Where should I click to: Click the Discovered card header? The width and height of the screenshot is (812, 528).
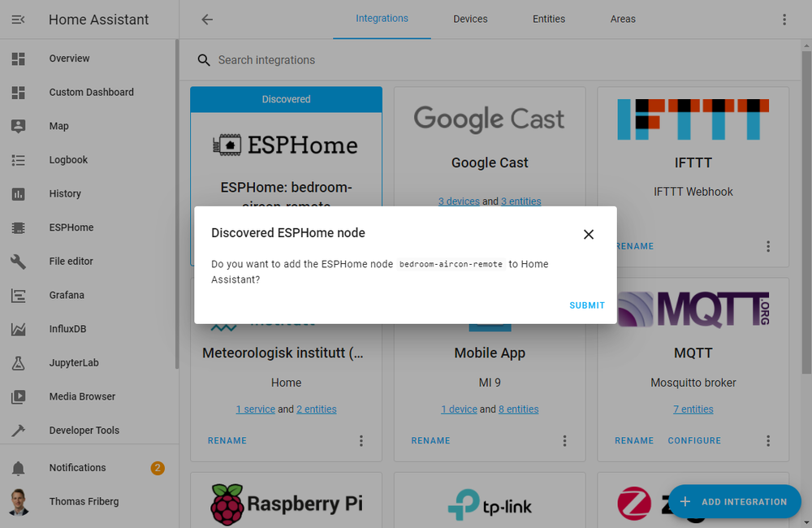(x=286, y=99)
